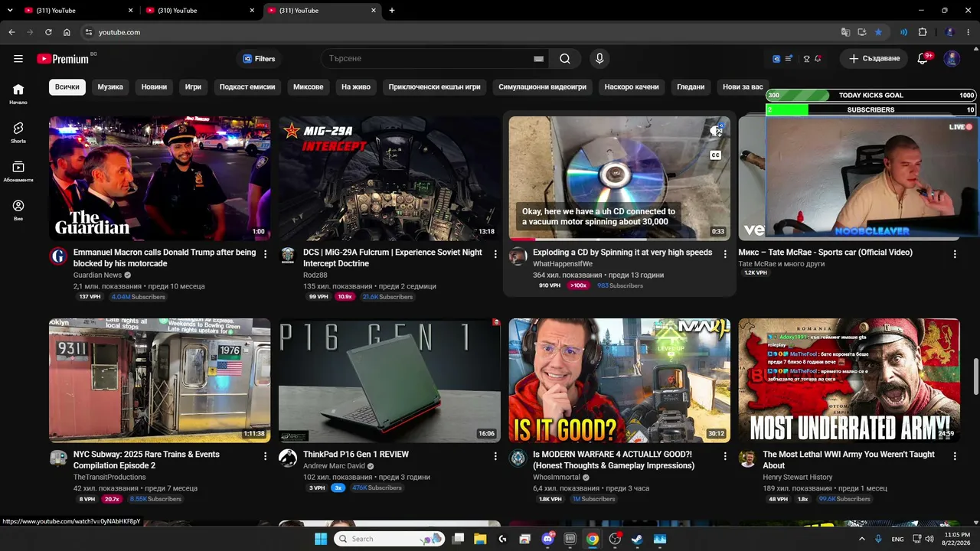Image resolution: width=980 pixels, height=551 pixels.
Task: Open Chrome's three-dot menu
Action: pyautogui.click(x=968, y=32)
